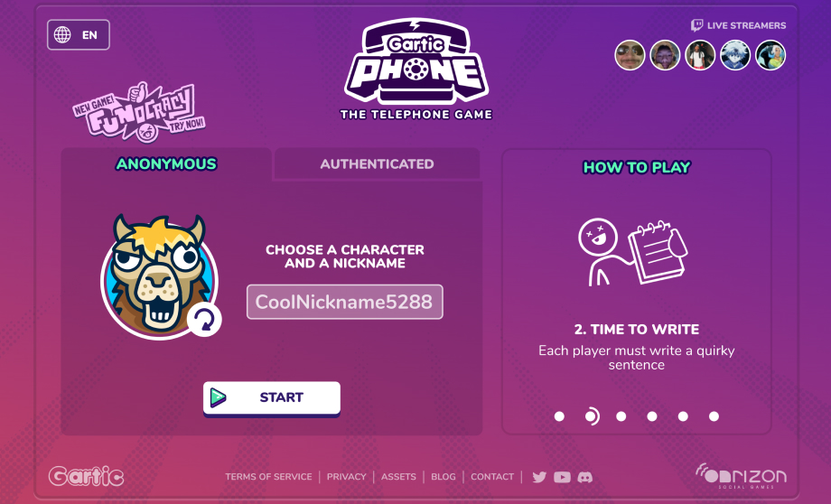The width and height of the screenshot is (831, 504).
Task: Select the last How To Play dot
Action: coord(714,416)
